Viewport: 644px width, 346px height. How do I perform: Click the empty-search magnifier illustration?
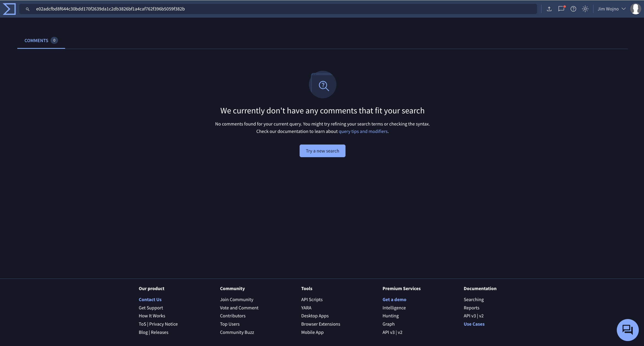coord(322,85)
